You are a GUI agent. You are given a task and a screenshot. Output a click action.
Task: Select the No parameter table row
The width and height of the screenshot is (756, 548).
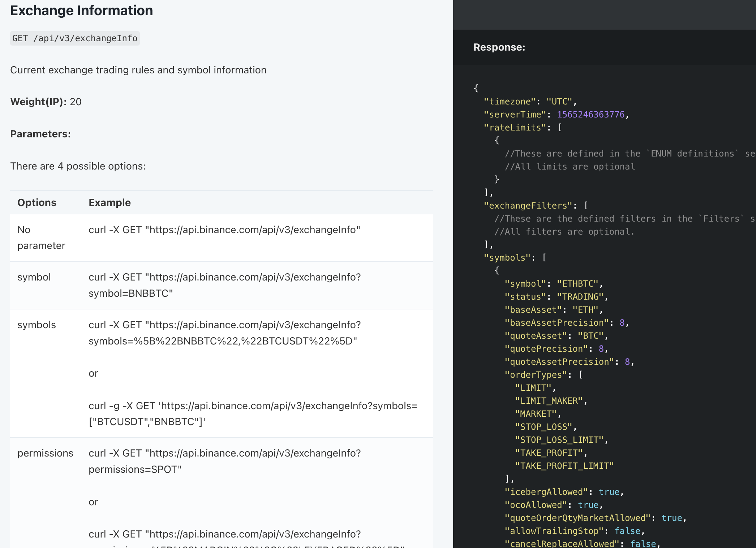click(41, 238)
